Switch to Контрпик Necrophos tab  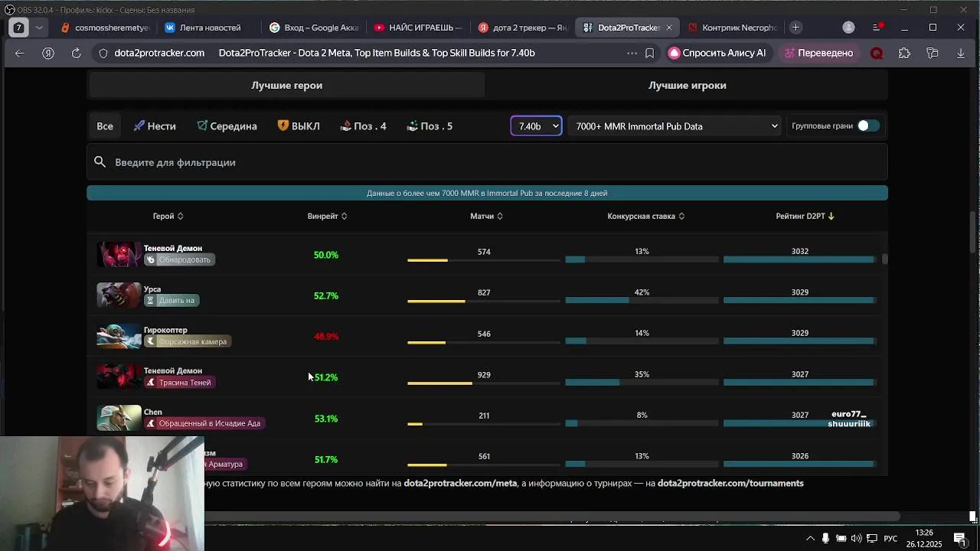[x=733, y=28]
